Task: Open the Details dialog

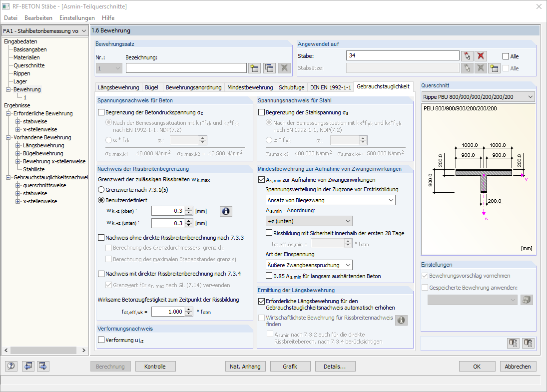Action: 335,366
